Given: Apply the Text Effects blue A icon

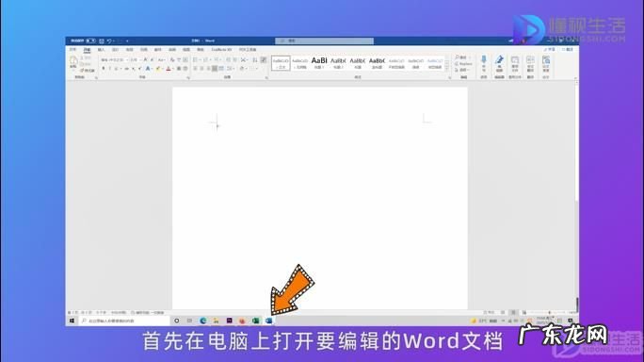Looking at the screenshot, I should [148, 69].
